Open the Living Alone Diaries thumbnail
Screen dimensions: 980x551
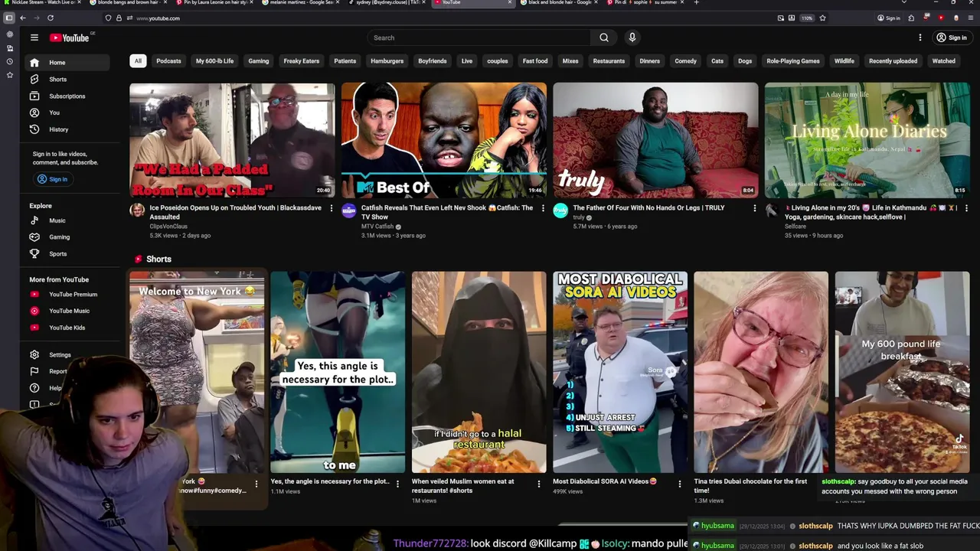[x=867, y=140]
